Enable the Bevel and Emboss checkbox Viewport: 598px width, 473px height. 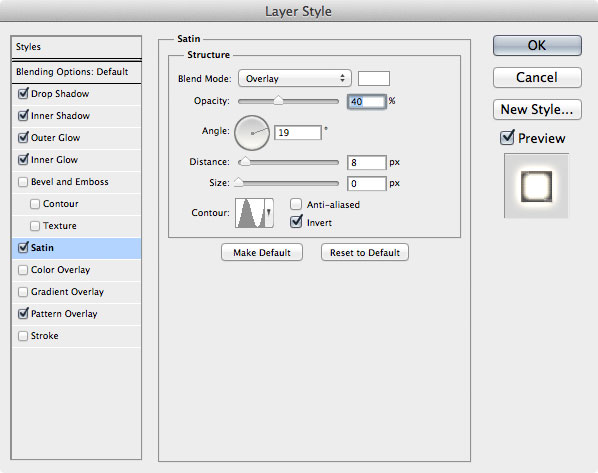coord(23,182)
